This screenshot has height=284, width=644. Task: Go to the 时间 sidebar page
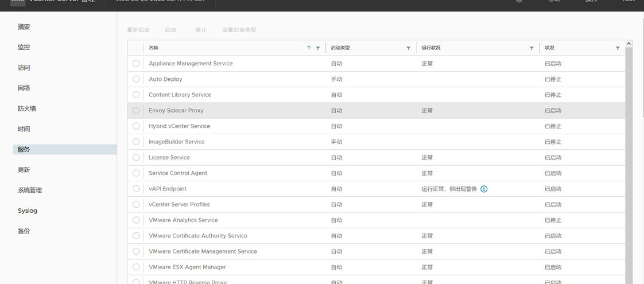[x=24, y=129]
